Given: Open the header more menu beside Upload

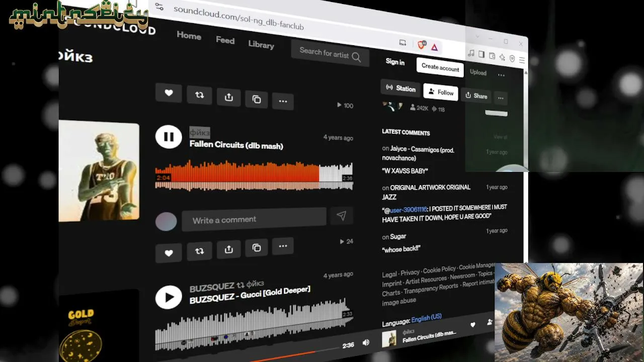Looking at the screenshot, I should 501,75.
